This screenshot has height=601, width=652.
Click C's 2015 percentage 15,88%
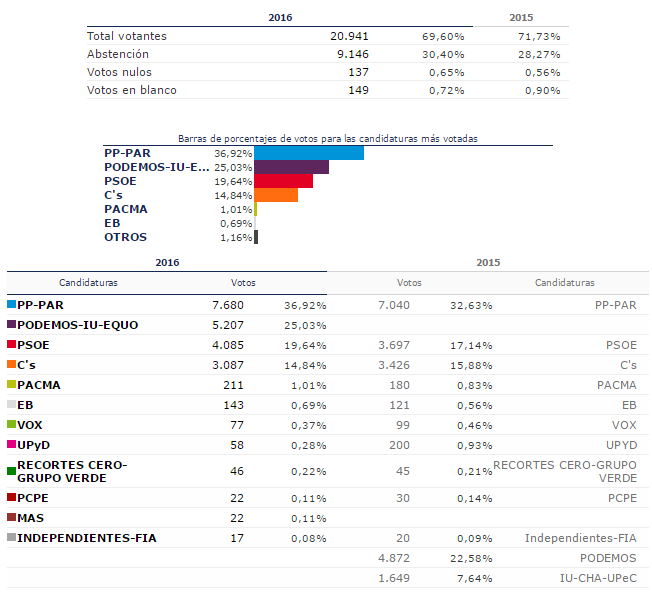point(472,365)
